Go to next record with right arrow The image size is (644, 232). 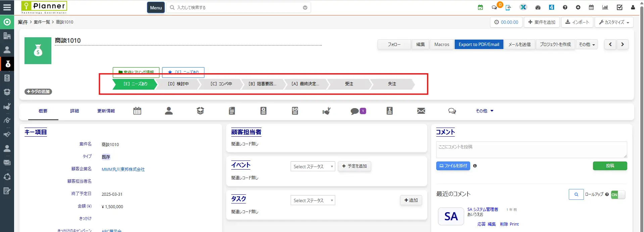point(623,44)
